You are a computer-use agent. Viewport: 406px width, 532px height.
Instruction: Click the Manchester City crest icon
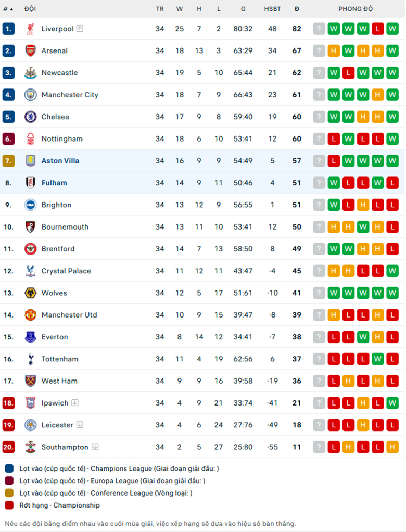[x=31, y=95]
